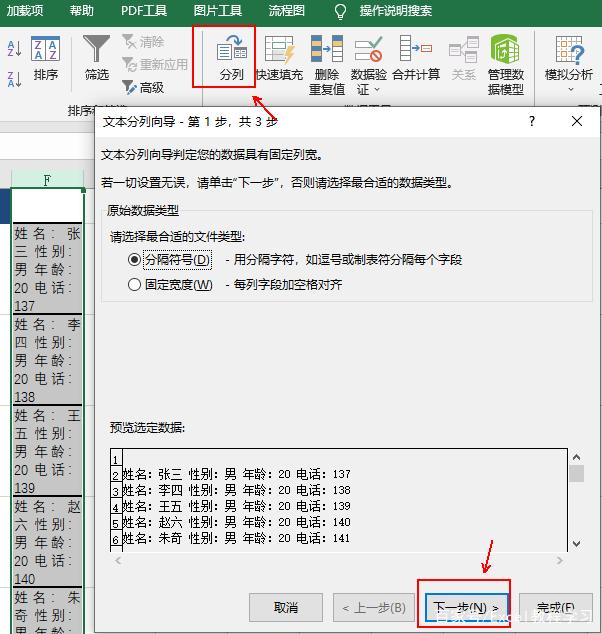Open 高级 advanced filter options
The image size is (602, 634).
tap(143, 87)
